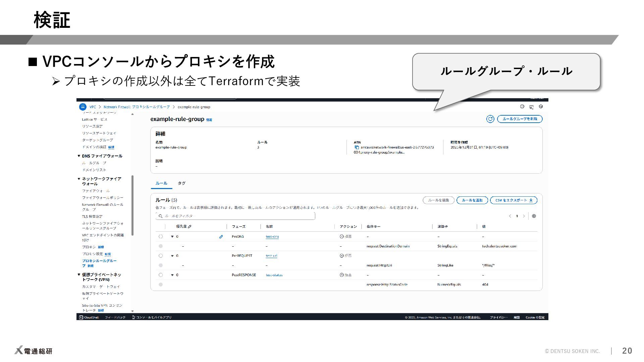The height and width of the screenshot is (362, 644).
Task: Click the ルールを追加 button
Action: click(x=472, y=200)
